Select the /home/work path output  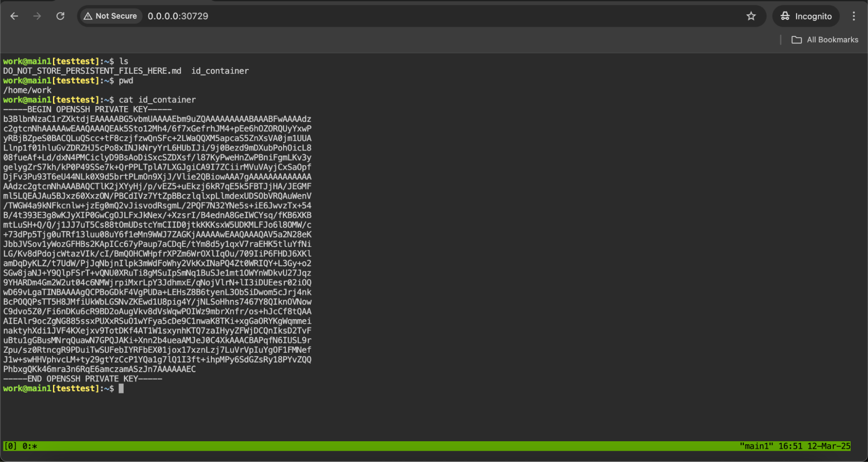click(27, 90)
